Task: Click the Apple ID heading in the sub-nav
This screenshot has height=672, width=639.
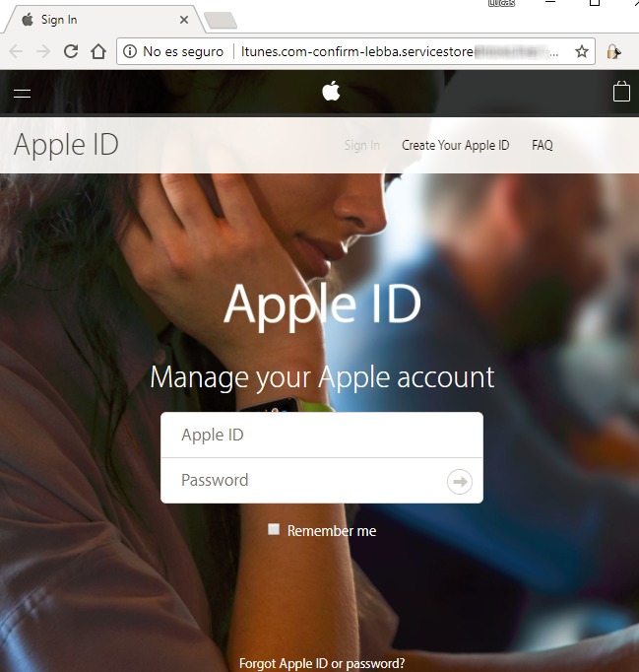Action: point(66,145)
